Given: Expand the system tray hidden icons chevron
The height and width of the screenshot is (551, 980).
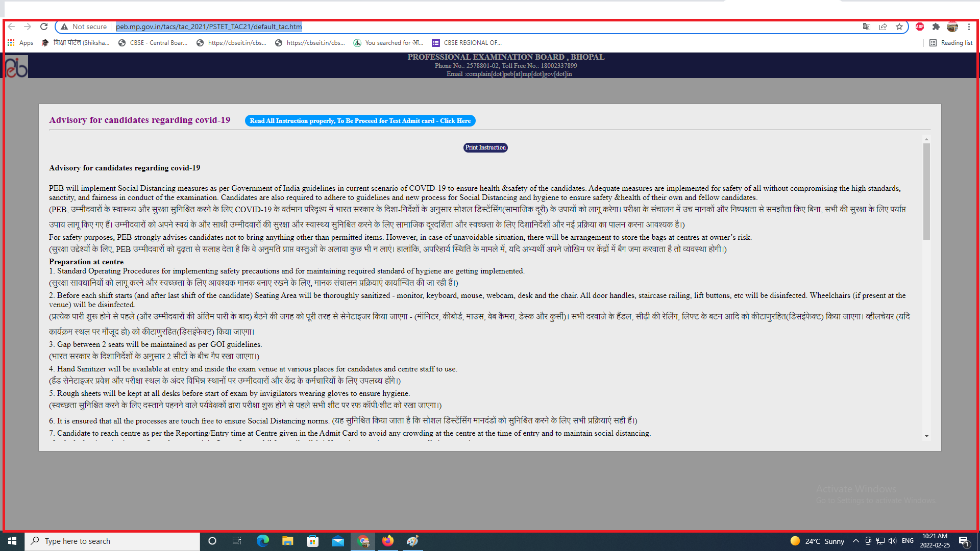Looking at the screenshot, I should click(856, 541).
